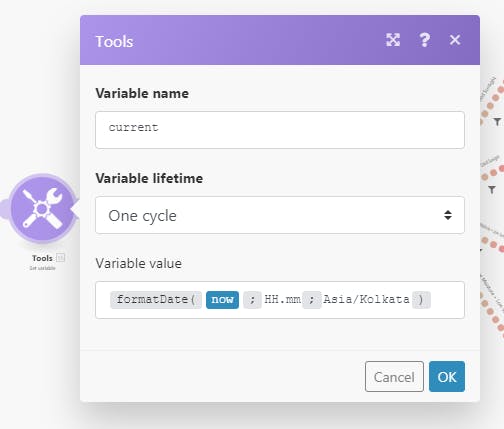
Task: Expand the Tools dialog to full screen
Action: [393, 40]
